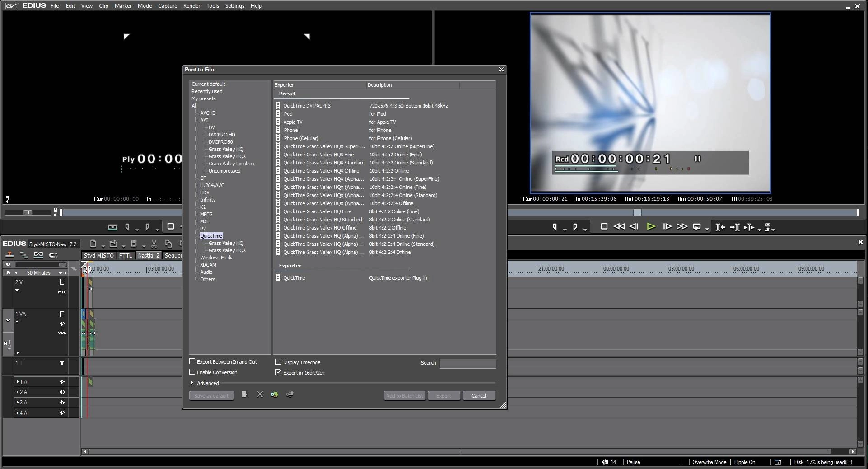
Task: Open the Marker menu
Action: pyautogui.click(x=123, y=6)
